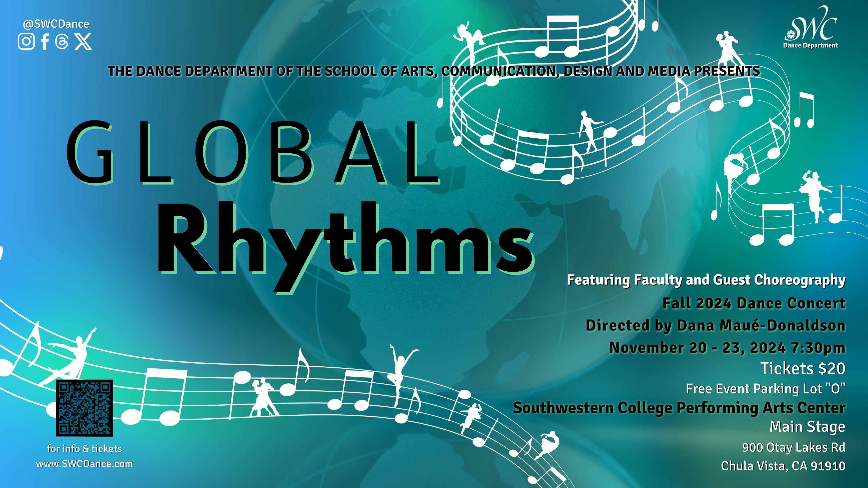Click the Southwestern College Performing Arts Center text
The image size is (868, 488).
pyautogui.click(x=679, y=407)
